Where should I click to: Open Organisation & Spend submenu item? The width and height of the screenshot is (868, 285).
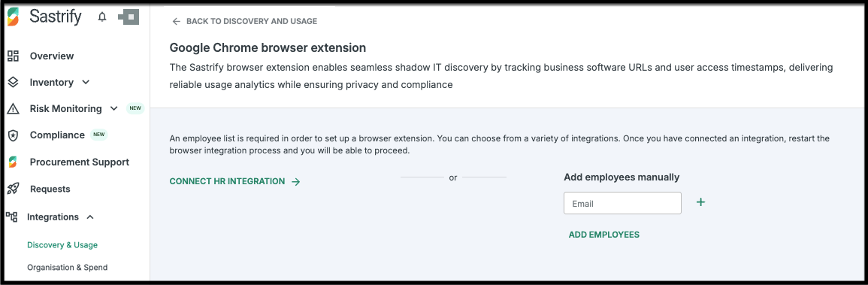click(68, 267)
